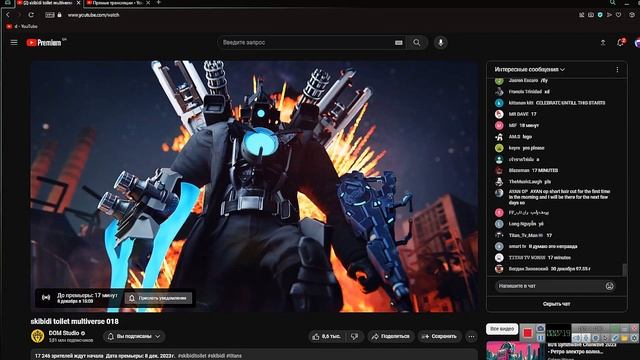Go to YouTube Premium home logo

point(44,42)
